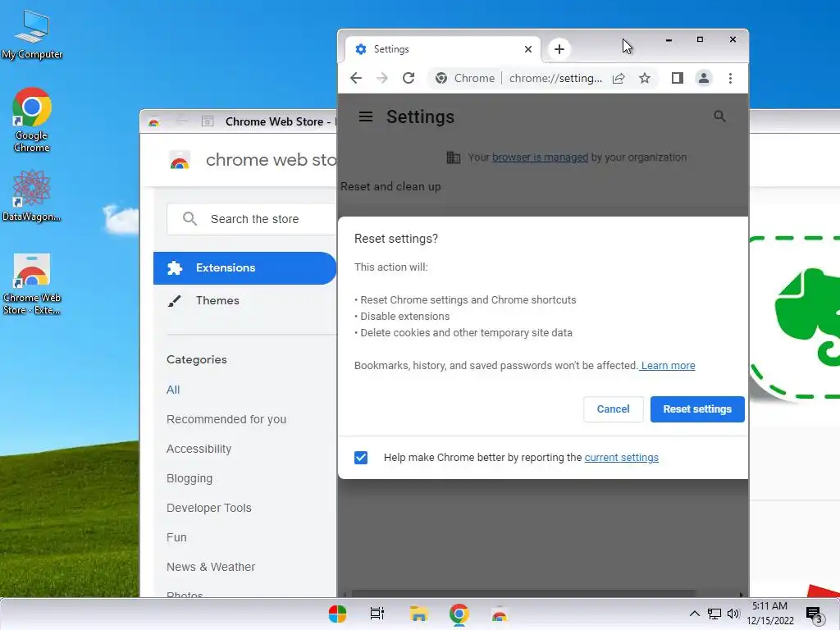This screenshot has width=840, height=630.
Task: Cancel the Reset settings dialog
Action: pos(613,409)
